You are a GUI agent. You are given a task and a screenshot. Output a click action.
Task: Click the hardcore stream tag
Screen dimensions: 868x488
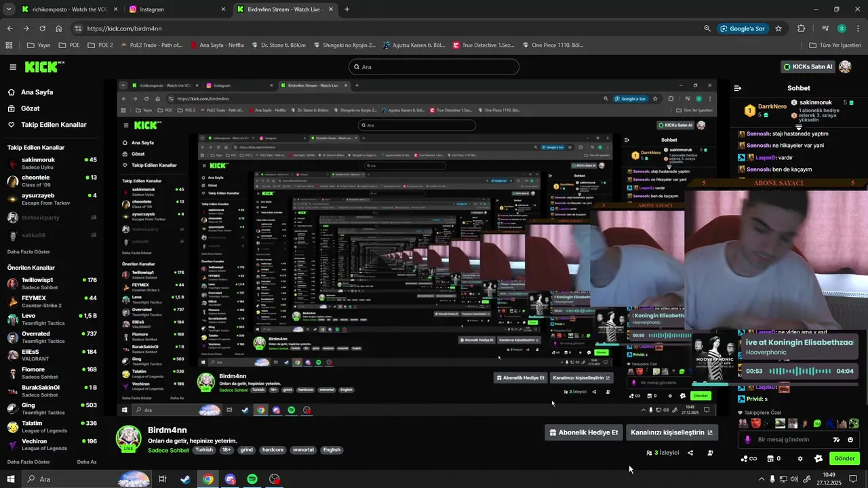coord(273,450)
